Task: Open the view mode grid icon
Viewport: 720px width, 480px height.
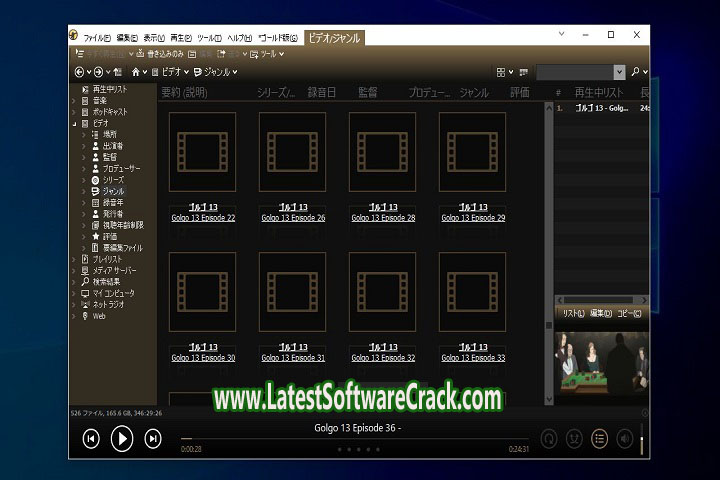Action: pos(501,72)
